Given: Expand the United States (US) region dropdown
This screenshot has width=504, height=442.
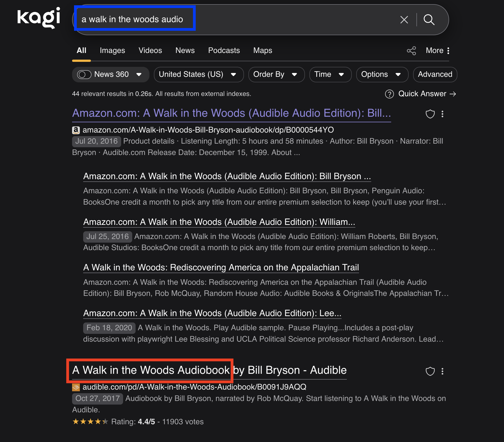Looking at the screenshot, I should pos(198,75).
